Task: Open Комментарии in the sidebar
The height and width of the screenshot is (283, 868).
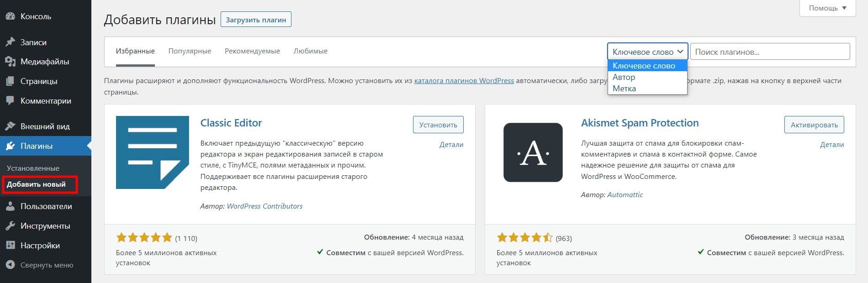Action: point(46,101)
